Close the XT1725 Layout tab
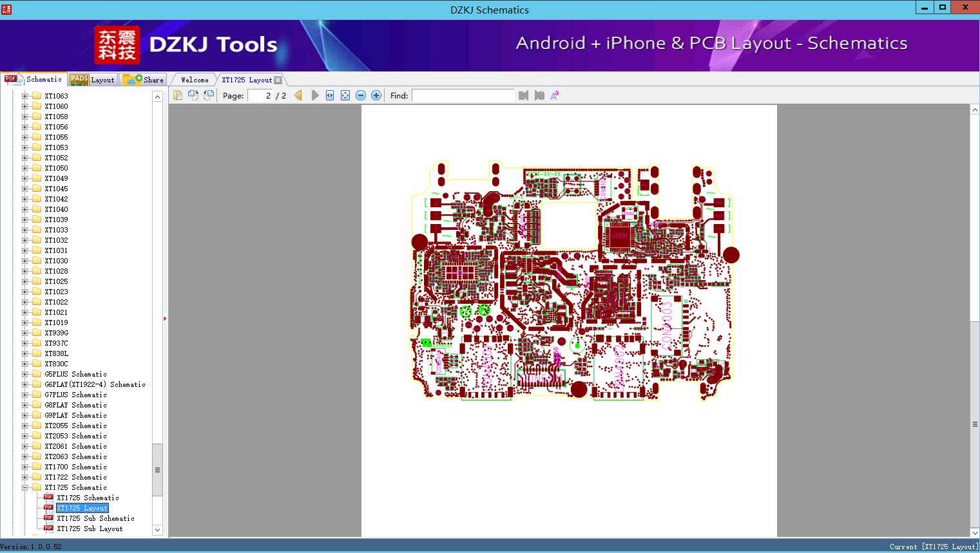This screenshot has height=553, width=980. pyautogui.click(x=278, y=80)
